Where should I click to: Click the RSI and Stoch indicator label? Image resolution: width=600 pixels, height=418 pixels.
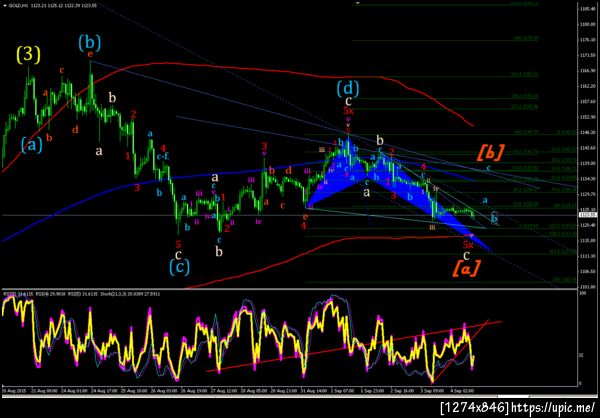tap(82, 294)
